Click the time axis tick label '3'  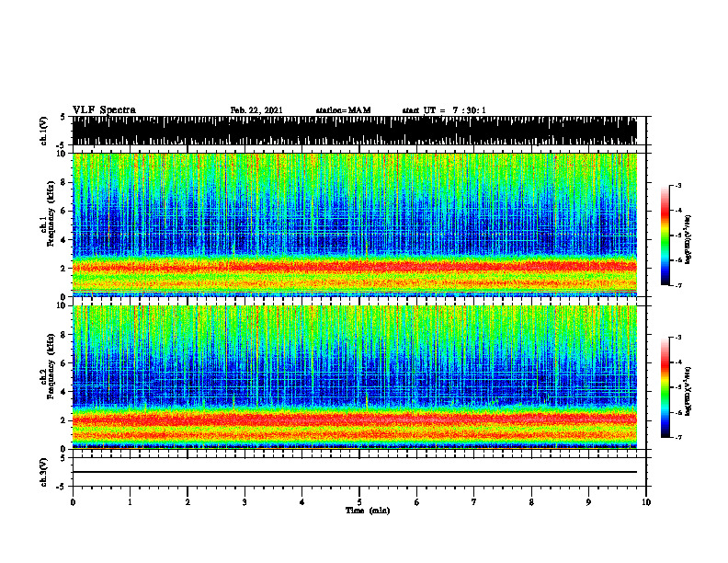[x=245, y=502]
